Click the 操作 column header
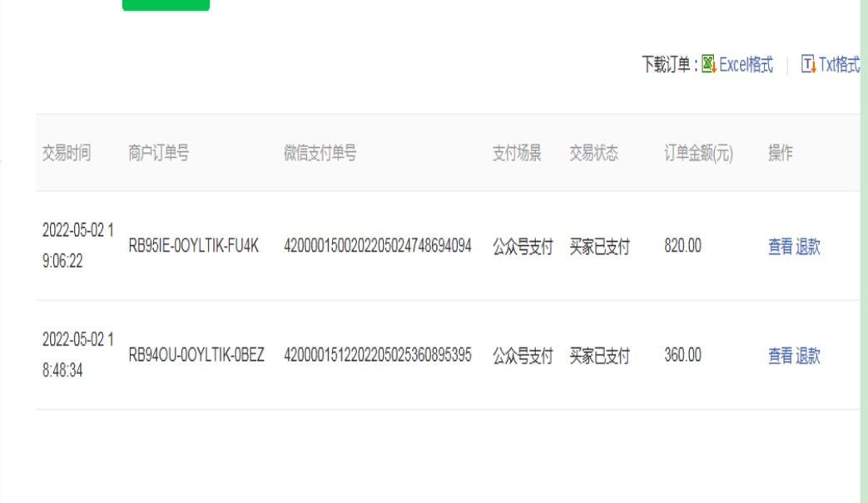Viewport: 868px width, 503px height. [780, 153]
